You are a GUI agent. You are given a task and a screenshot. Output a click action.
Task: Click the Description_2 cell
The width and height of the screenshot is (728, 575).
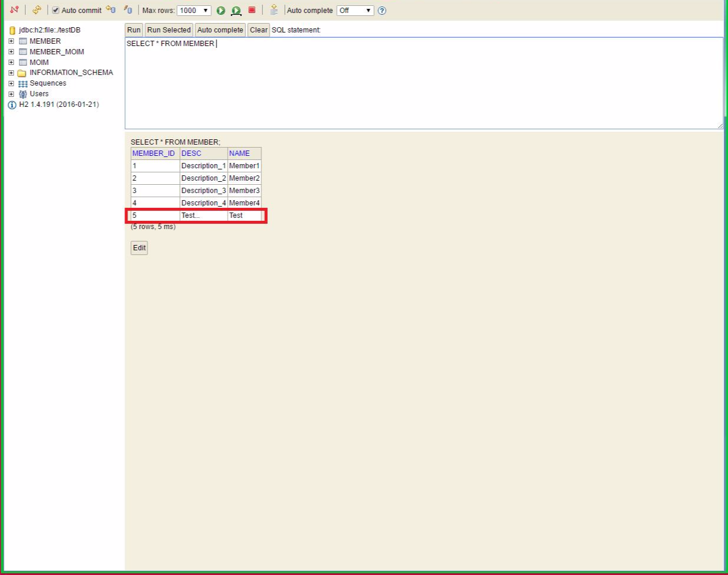coord(204,178)
